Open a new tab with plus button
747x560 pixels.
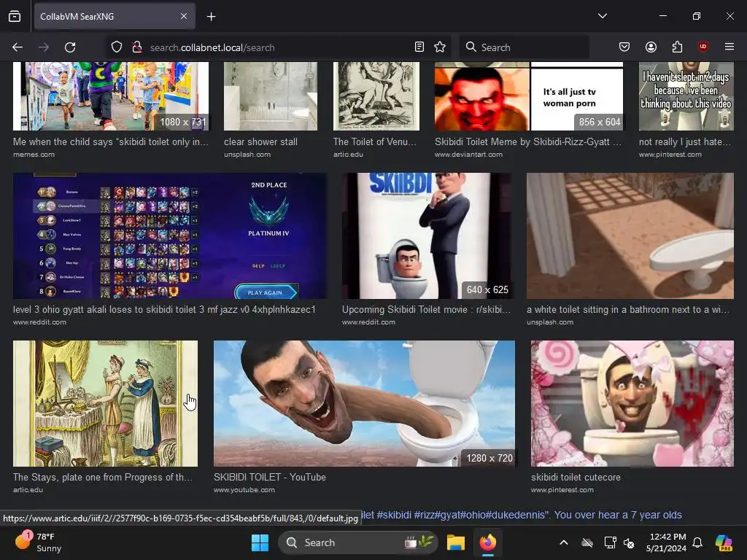[211, 17]
